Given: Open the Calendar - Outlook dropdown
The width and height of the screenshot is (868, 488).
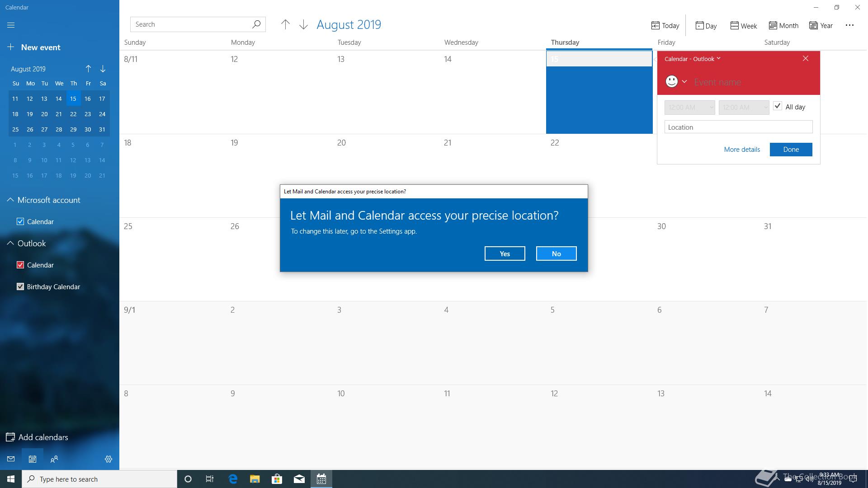Looking at the screenshot, I should [693, 59].
